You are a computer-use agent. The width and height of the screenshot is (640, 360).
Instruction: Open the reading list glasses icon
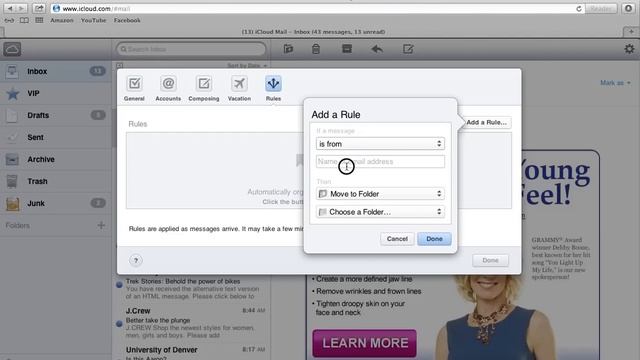coord(9,20)
